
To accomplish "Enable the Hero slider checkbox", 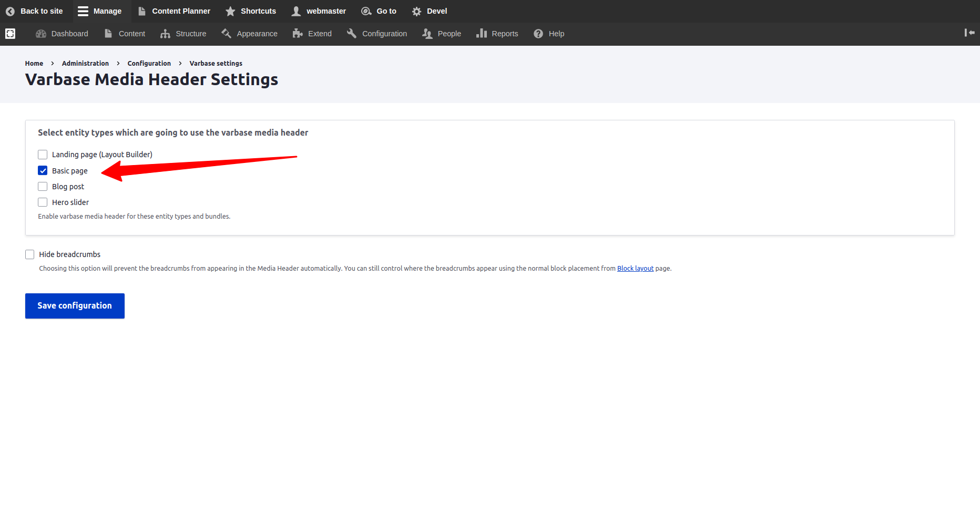I will coord(43,202).
